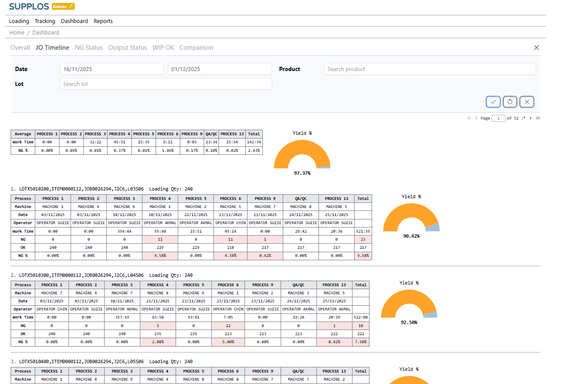Viewport: 563px width, 384px height.
Task: Reset filters with the refresh button
Action: tap(510, 102)
